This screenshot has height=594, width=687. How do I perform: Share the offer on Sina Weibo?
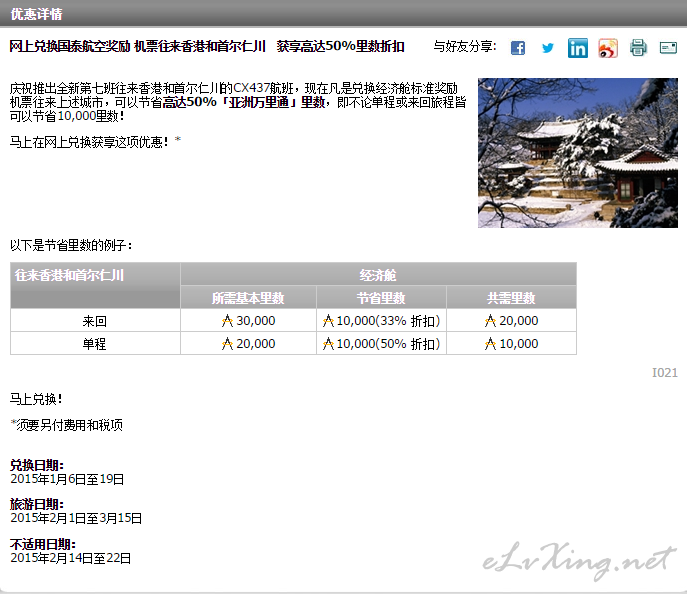coord(608,48)
